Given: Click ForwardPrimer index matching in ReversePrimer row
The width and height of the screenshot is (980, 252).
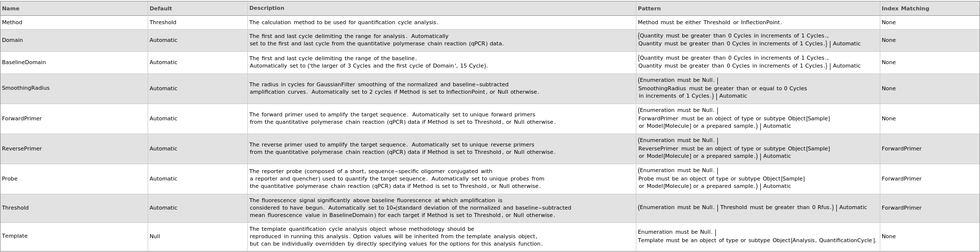Looking at the screenshot, I should pyautogui.click(x=902, y=148).
